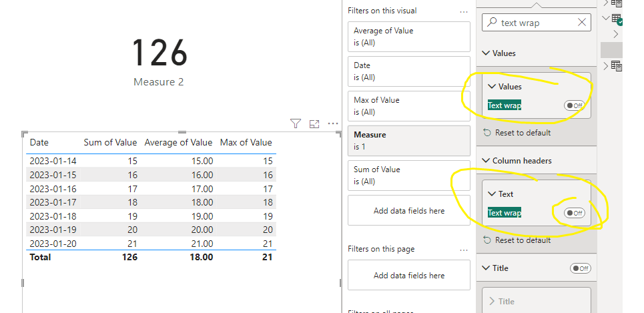Viewport: 644px width, 313px height.
Task: Select the 126 card visual value
Action: 159,53
